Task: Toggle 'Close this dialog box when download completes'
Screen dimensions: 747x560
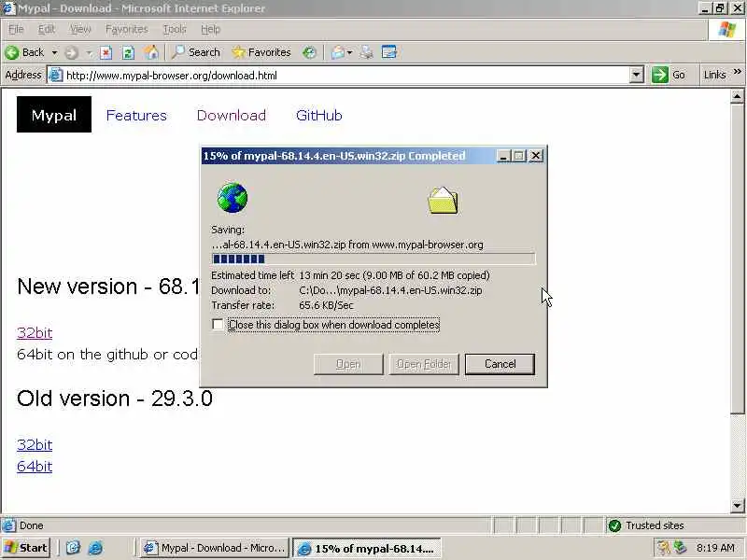Action: pos(218,324)
